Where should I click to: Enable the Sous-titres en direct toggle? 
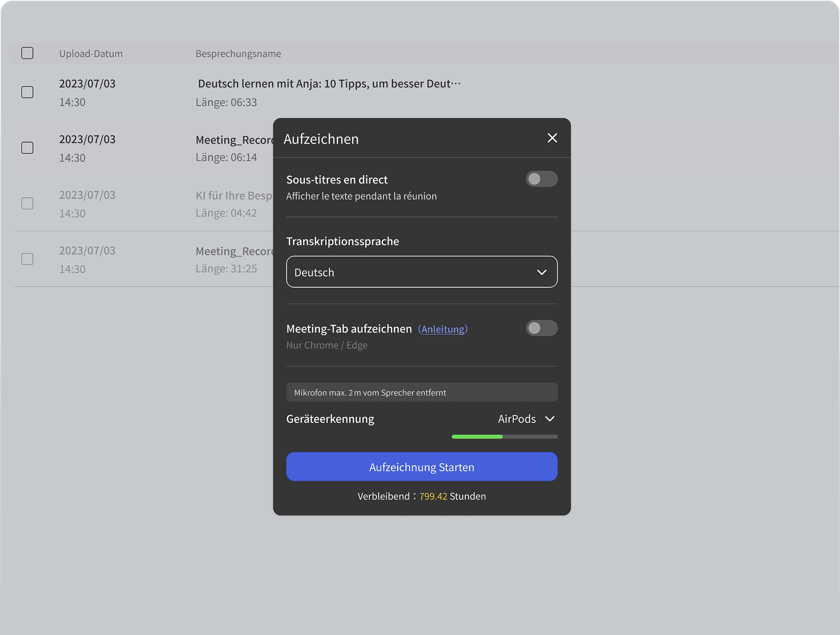(x=541, y=179)
